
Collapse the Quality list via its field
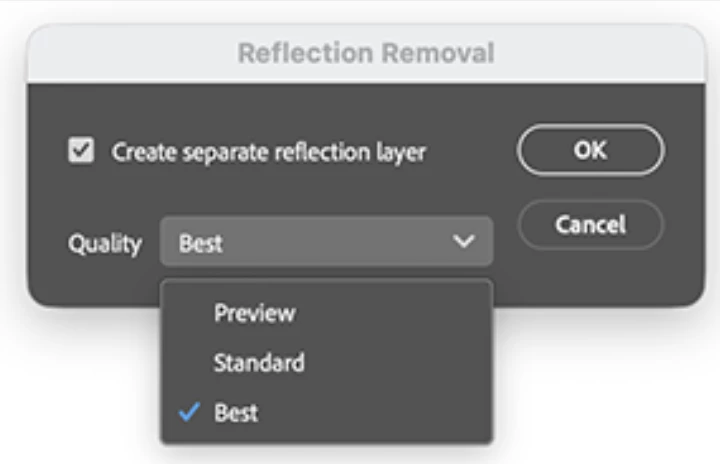[326, 241]
